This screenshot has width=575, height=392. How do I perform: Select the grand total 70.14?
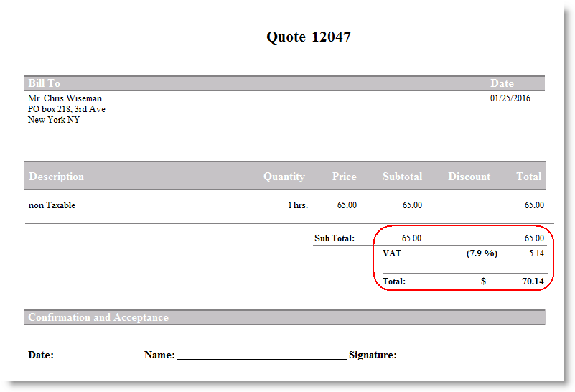533,281
